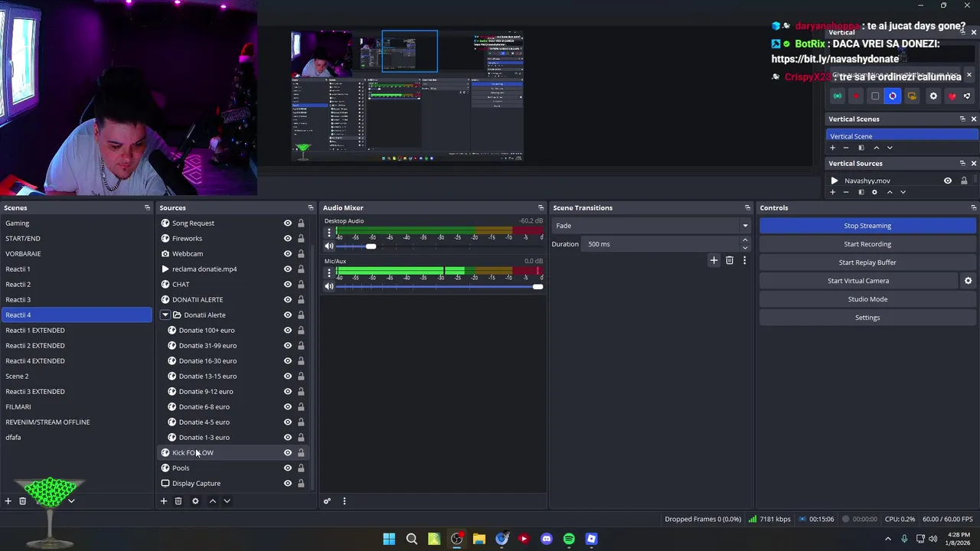Toggle Navashyy.mov visibility eye
The image size is (980, 551).
(948, 181)
